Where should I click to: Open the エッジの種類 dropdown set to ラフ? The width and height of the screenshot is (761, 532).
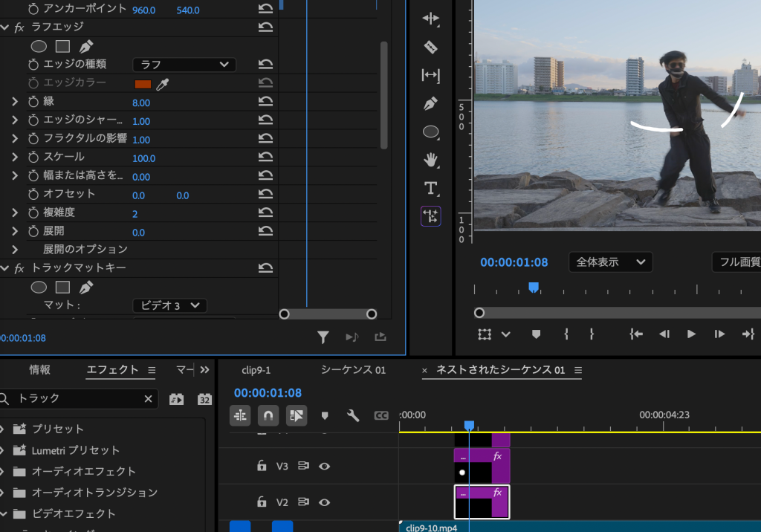pyautogui.click(x=184, y=65)
